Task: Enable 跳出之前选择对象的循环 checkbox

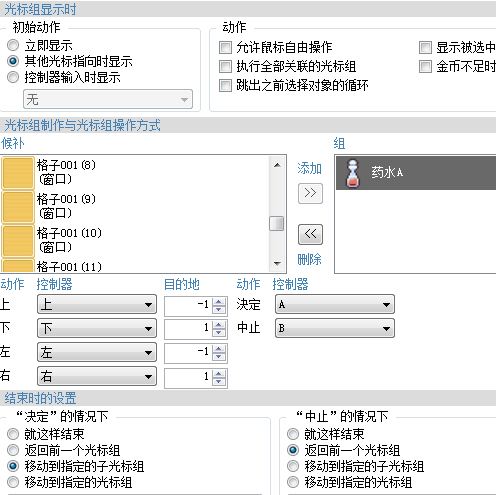Action: pos(225,85)
